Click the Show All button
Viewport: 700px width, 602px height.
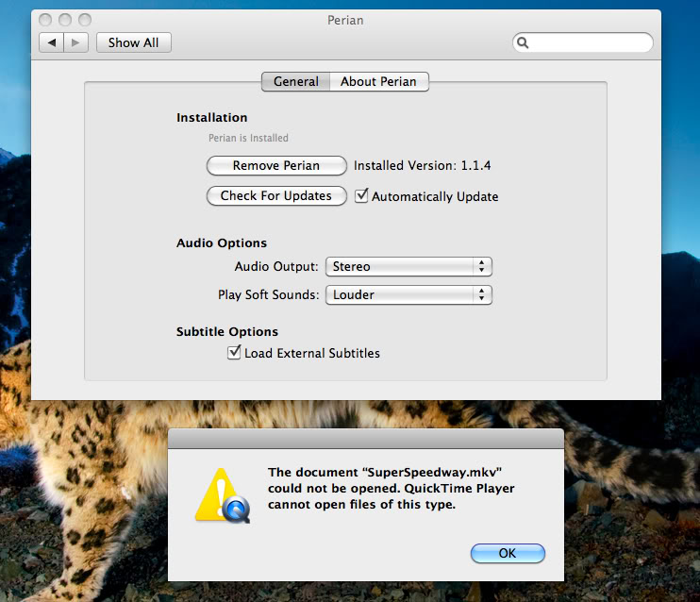(133, 42)
